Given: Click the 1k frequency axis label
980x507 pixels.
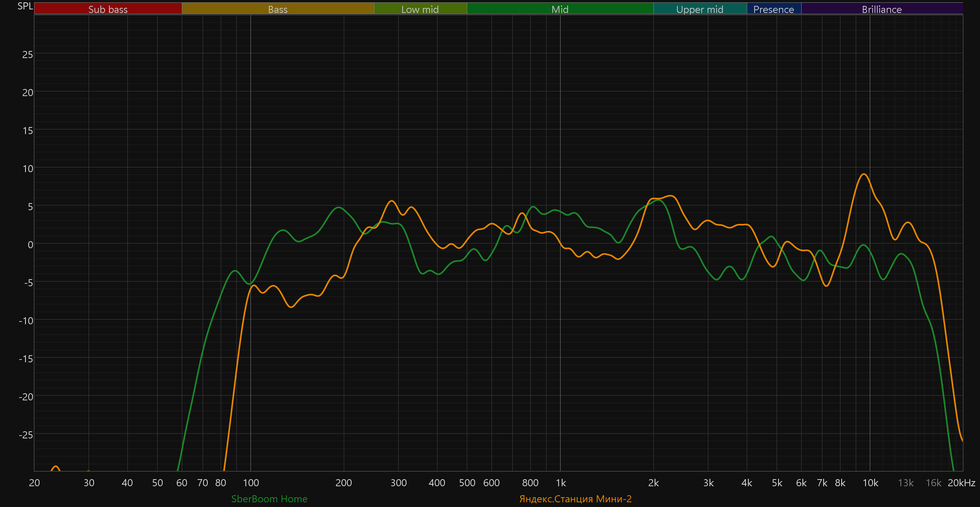Looking at the screenshot, I should (561, 483).
